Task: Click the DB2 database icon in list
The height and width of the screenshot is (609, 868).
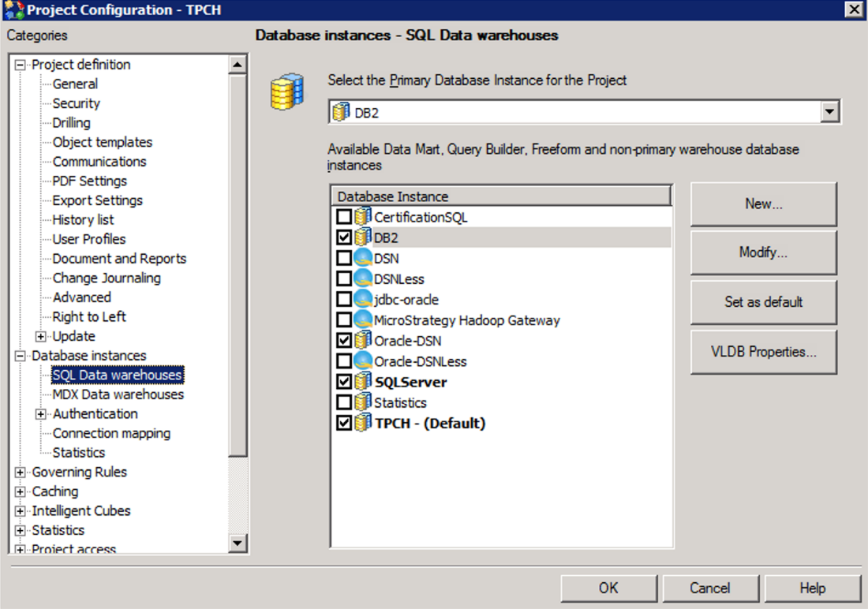Action: 363,237
